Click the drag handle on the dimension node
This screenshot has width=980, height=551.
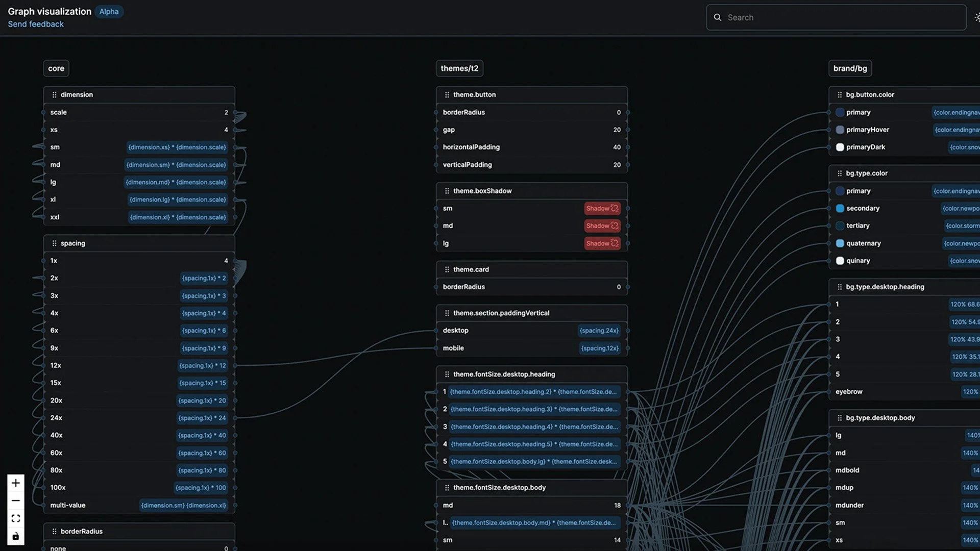coord(54,95)
